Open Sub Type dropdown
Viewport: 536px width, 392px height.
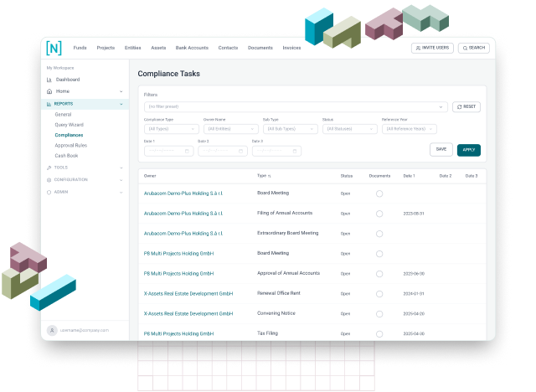click(291, 129)
